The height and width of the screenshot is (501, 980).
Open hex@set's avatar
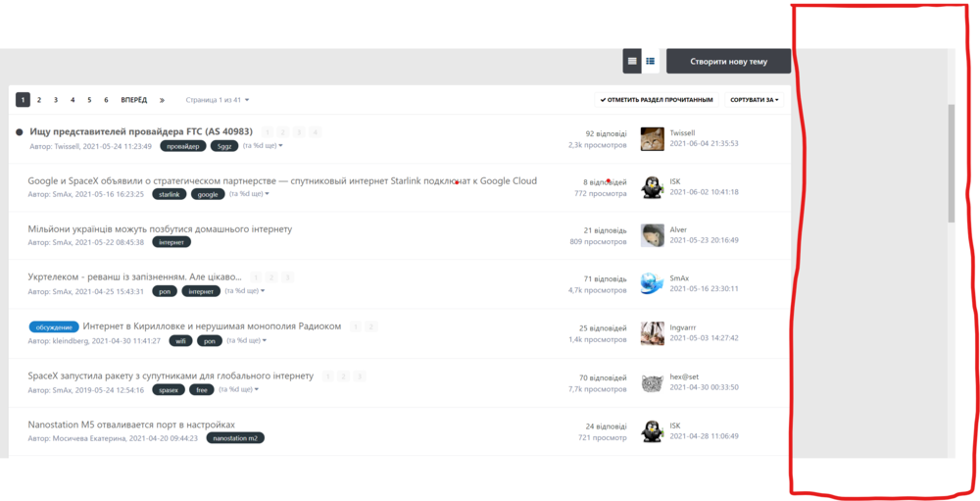tap(652, 382)
